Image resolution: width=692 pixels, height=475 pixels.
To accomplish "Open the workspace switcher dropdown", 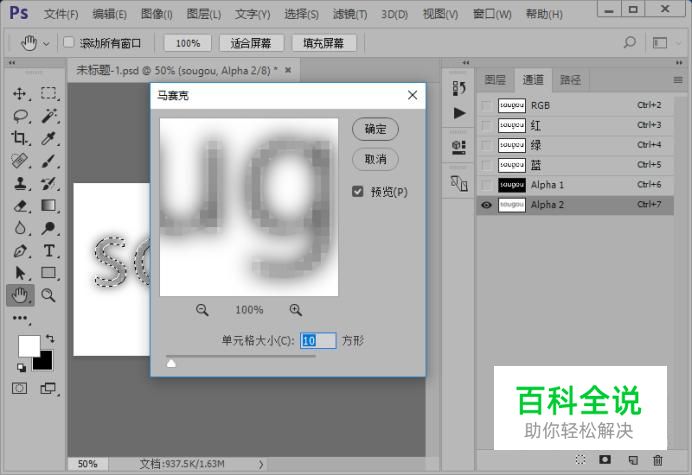I will (678, 43).
